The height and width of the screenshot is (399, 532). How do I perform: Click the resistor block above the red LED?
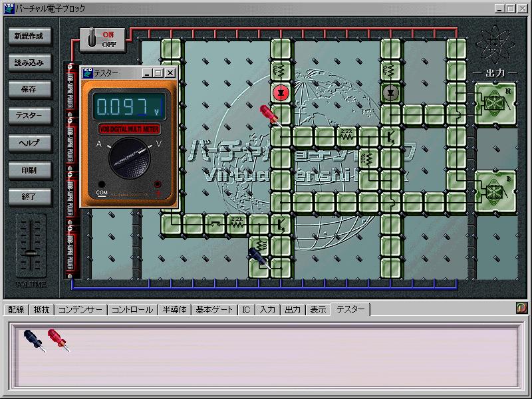[x=281, y=70]
